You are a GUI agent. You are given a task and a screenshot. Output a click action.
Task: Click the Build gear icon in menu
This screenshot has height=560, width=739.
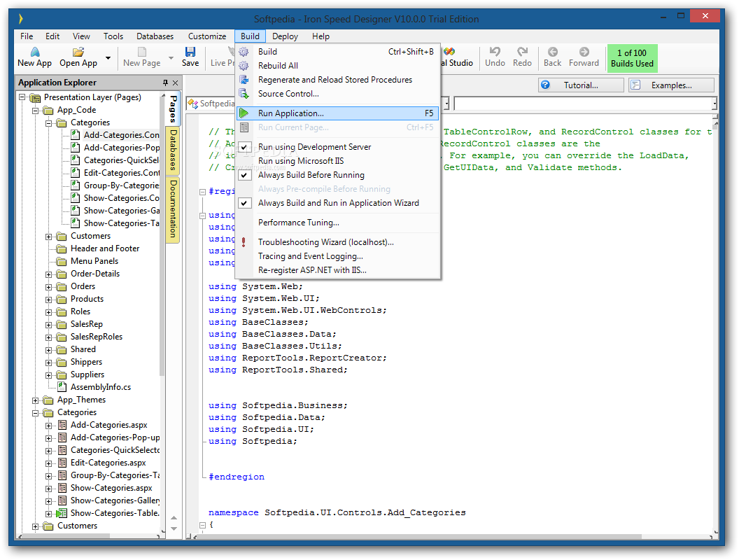click(244, 52)
